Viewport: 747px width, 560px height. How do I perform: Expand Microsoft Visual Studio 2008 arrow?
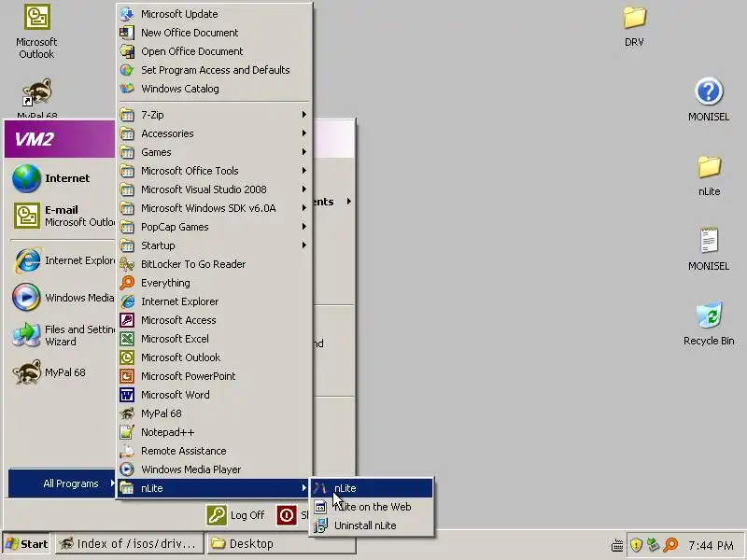tap(303, 189)
